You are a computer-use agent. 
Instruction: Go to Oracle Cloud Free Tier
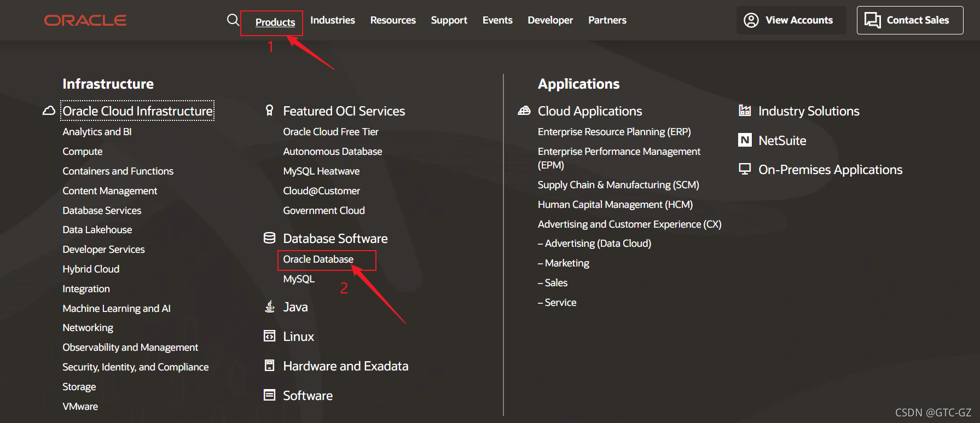[x=331, y=132]
